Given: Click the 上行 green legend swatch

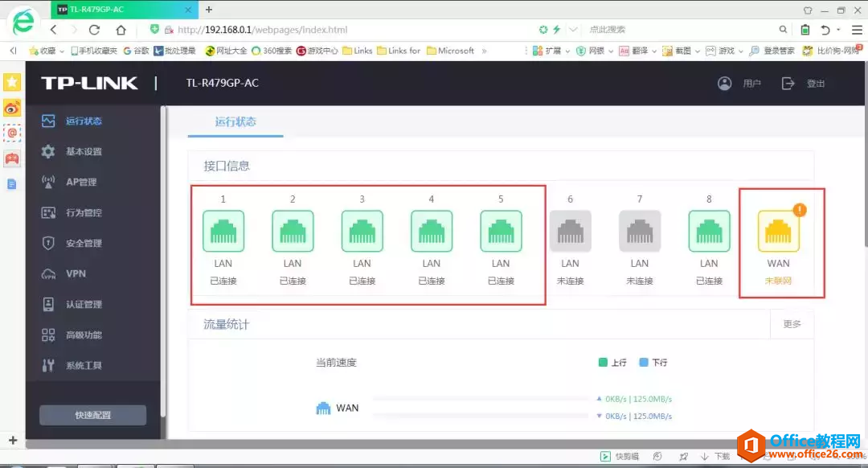Looking at the screenshot, I should [x=603, y=362].
